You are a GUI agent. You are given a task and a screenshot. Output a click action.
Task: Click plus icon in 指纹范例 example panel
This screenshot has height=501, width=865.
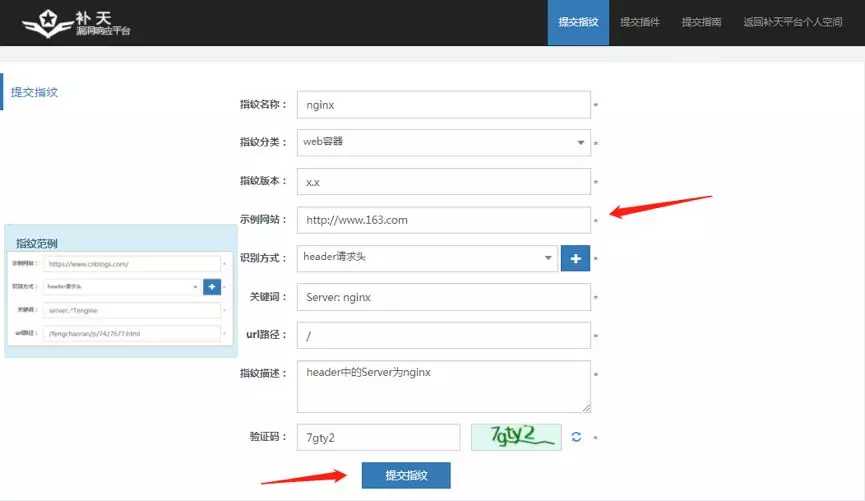coord(211,287)
